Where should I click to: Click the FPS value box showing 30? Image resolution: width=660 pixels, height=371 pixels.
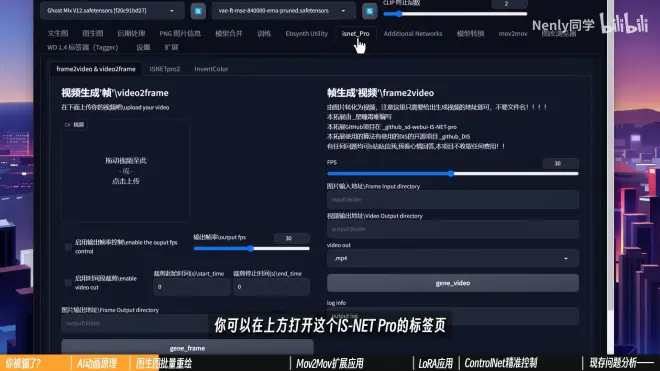tap(560, 163)
